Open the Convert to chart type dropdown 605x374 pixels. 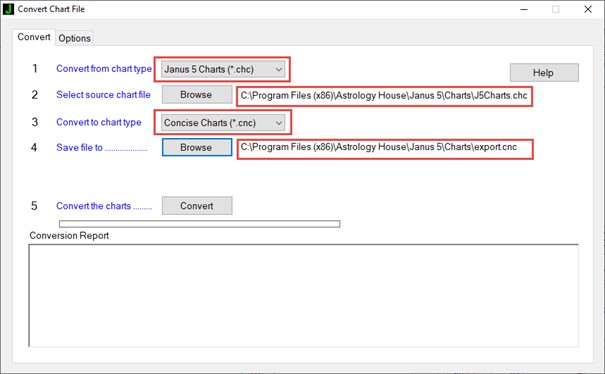223,123
